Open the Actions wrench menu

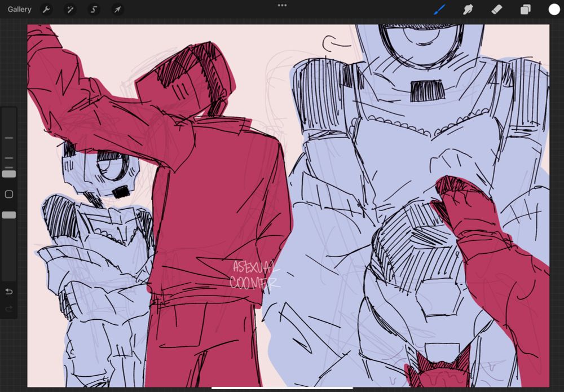click(x=46, y=10)
